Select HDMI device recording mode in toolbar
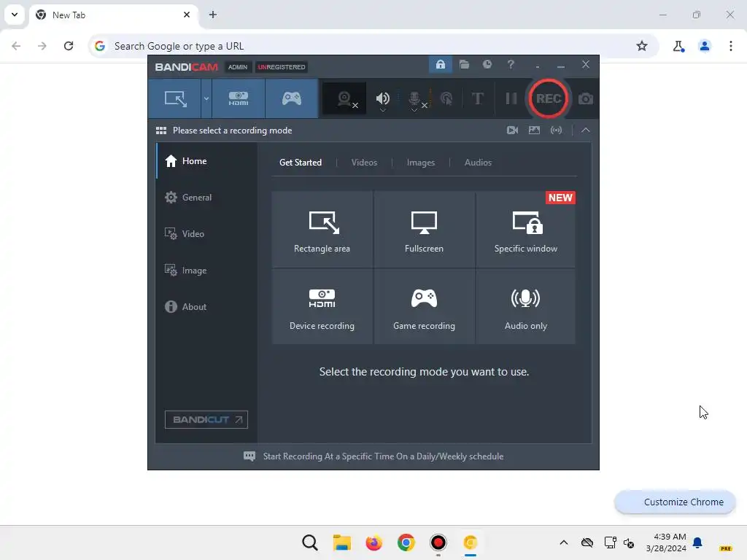Image resolution: width=747 pixels, height=560 pixels. point(239,98)
